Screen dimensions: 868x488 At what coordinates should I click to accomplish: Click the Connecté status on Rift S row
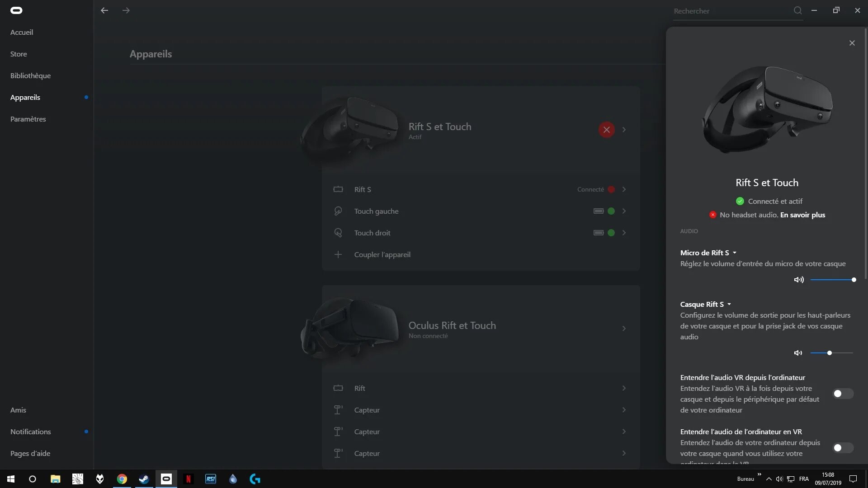(590, 189)
